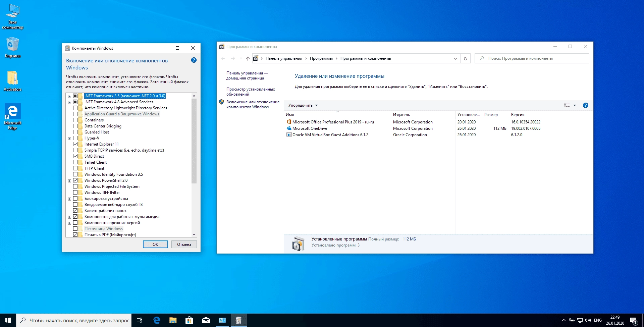The image size is (644, 327).
Task: Expand the Компоненты прежних версий node
Action: click(69, 223)
